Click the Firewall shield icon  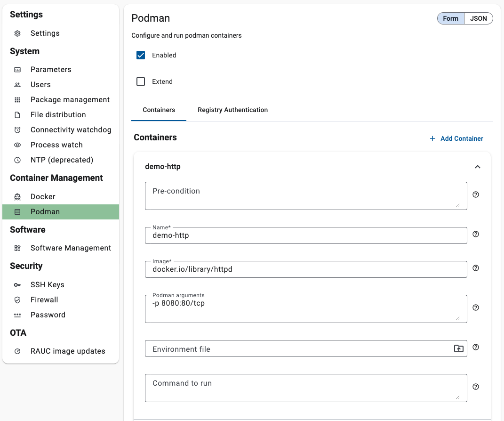pos(17,300)
